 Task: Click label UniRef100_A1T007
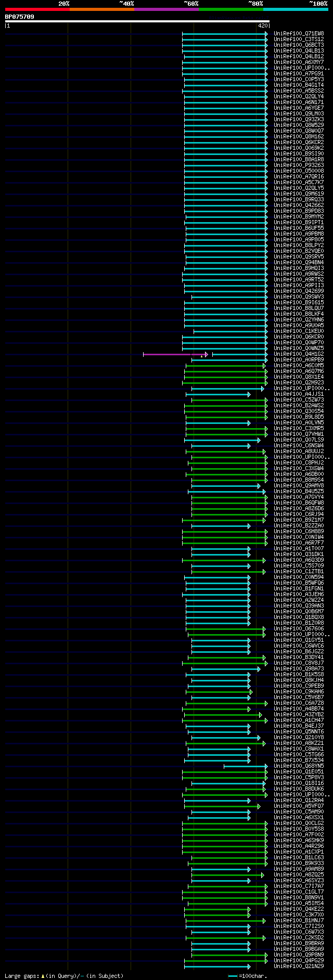point(299,549)
